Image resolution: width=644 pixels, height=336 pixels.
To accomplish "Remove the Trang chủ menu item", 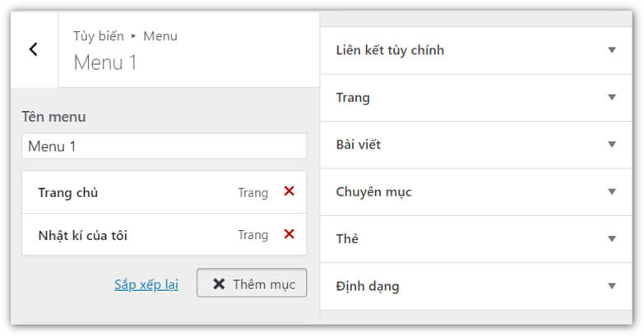I will pos(289,191).
